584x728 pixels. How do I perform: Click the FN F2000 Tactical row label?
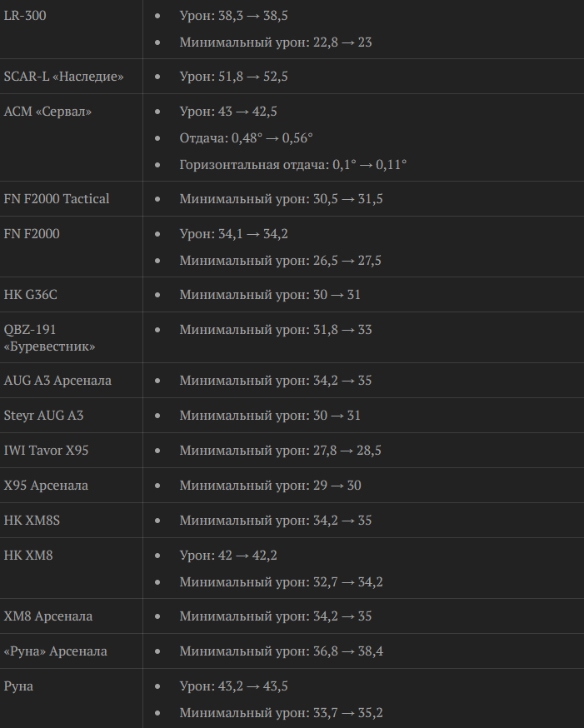pos(57,199)
